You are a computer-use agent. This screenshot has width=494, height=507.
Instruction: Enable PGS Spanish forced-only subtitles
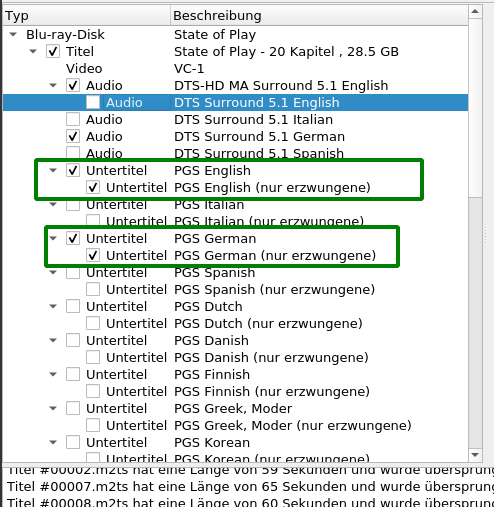tap(93, 290)
